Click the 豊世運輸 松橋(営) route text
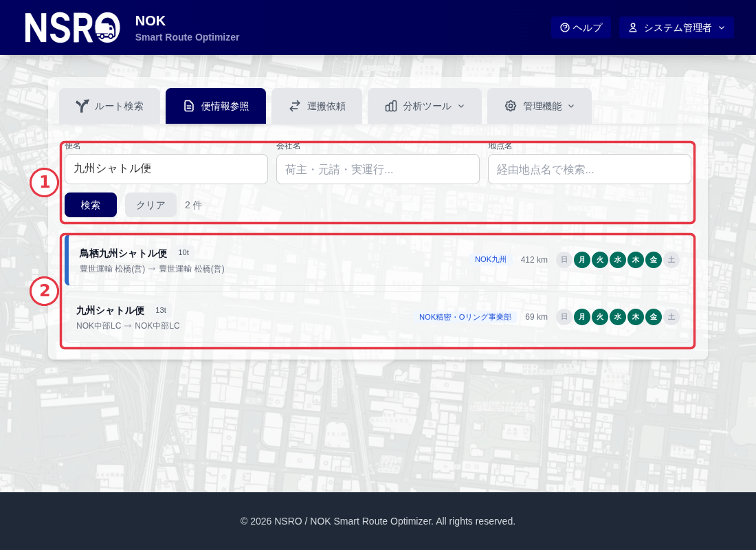Screen dimensions: 756x550 (152, 269)
